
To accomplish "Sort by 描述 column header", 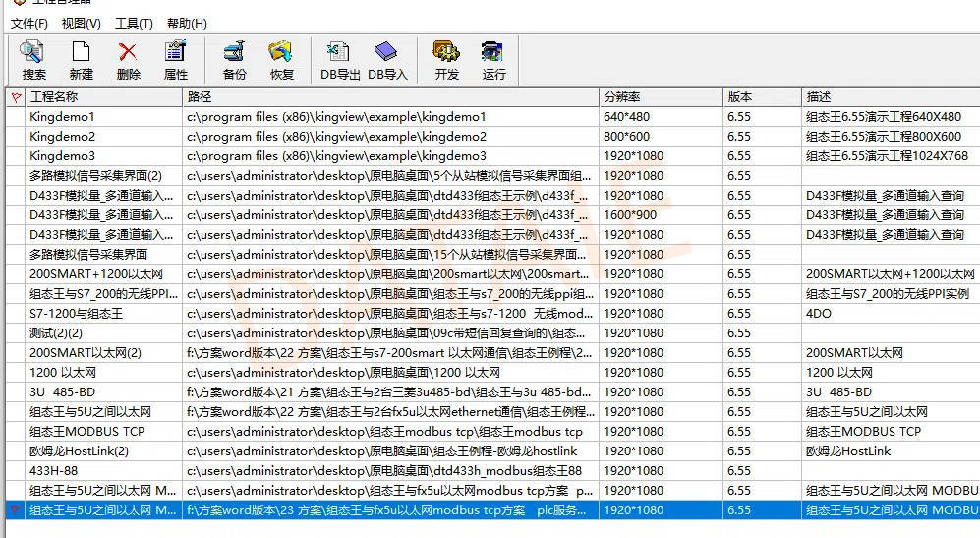I will [891, 97].
